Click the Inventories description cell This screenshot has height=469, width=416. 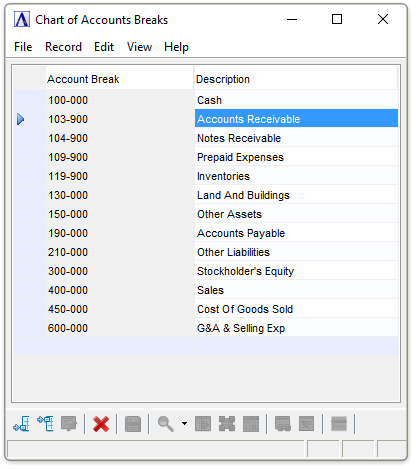point(296,176)
